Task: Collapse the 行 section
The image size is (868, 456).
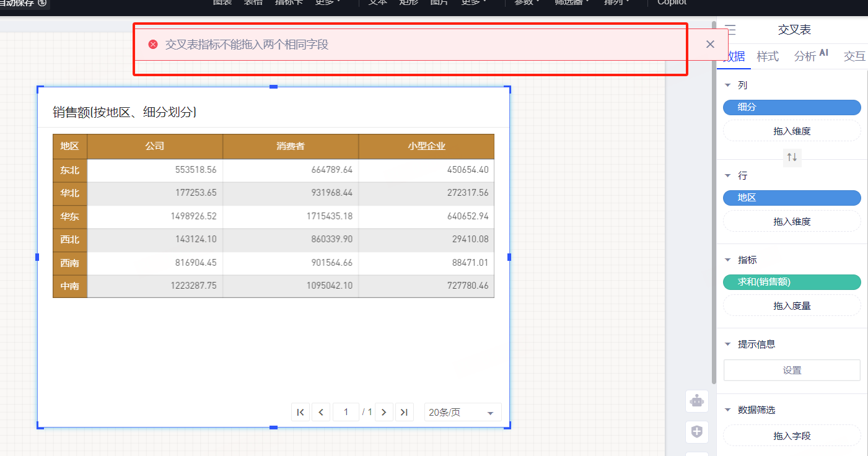Action: point(728,176)
